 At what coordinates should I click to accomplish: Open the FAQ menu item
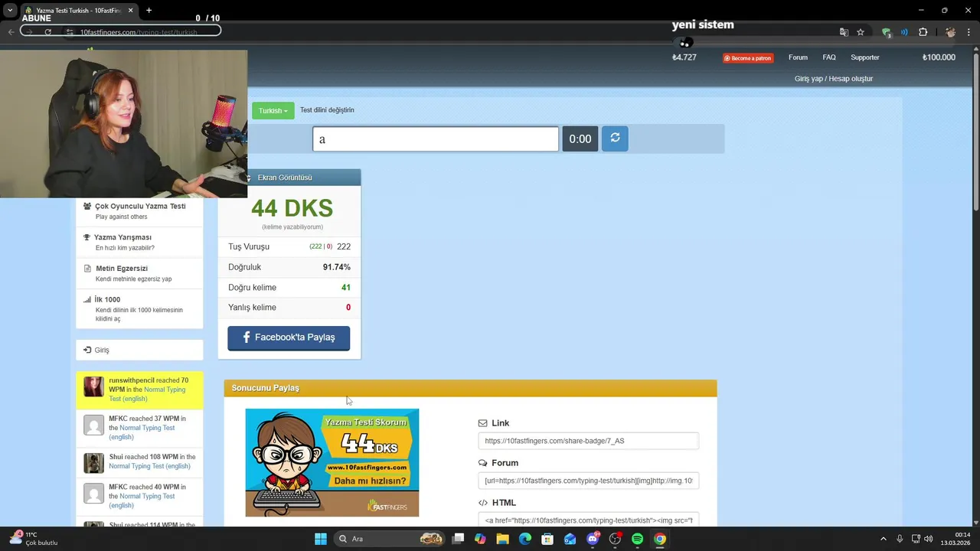[829, 57]
